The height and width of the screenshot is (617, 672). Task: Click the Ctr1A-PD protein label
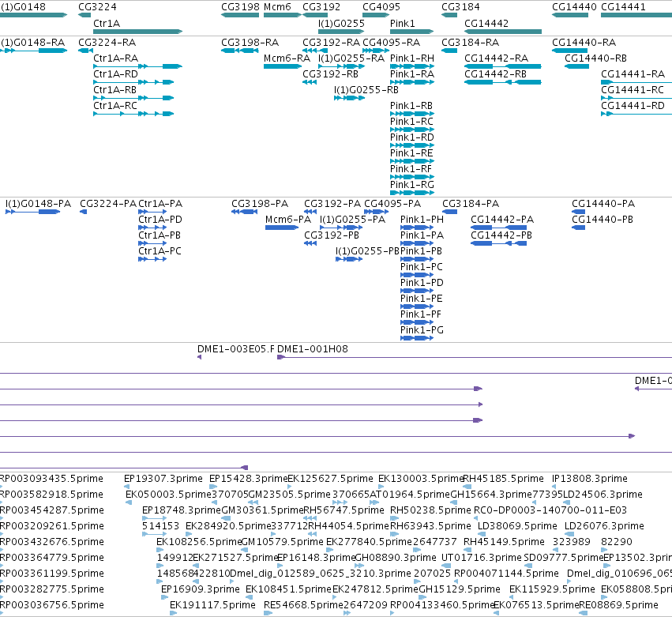(160, 220)
